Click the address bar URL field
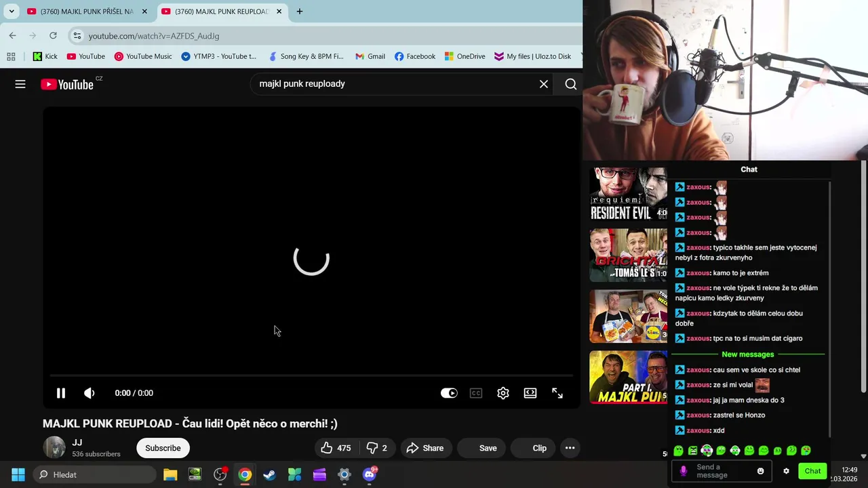 (x=325, y=36)
